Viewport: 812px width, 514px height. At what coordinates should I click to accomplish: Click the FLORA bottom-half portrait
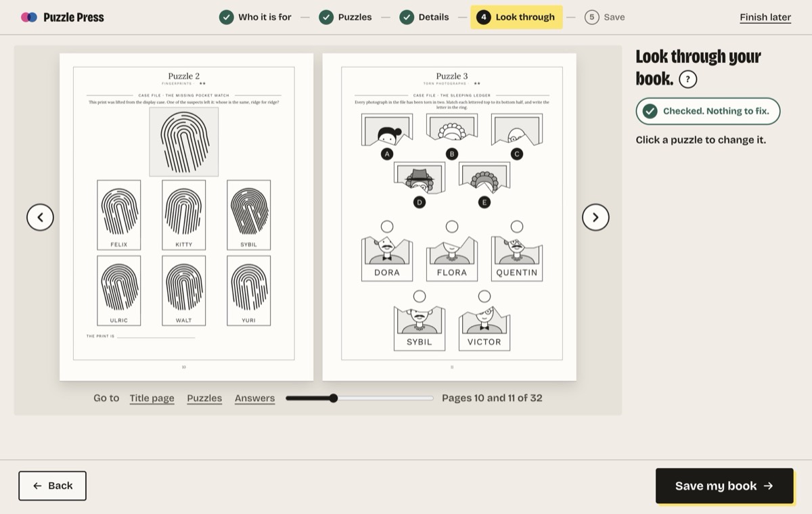(x=452, y=258)
